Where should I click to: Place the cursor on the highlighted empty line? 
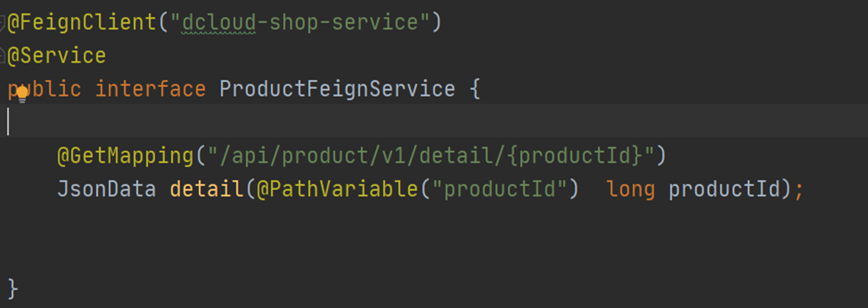(x=434, y=120)
